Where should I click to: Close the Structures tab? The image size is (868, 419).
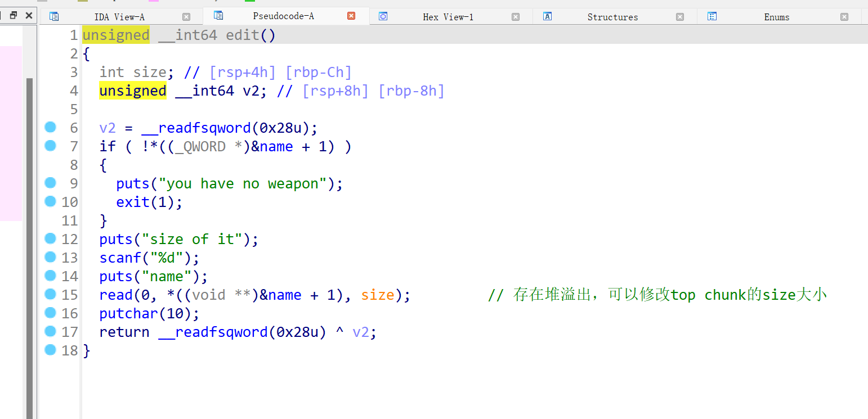[x=679, y=17]
